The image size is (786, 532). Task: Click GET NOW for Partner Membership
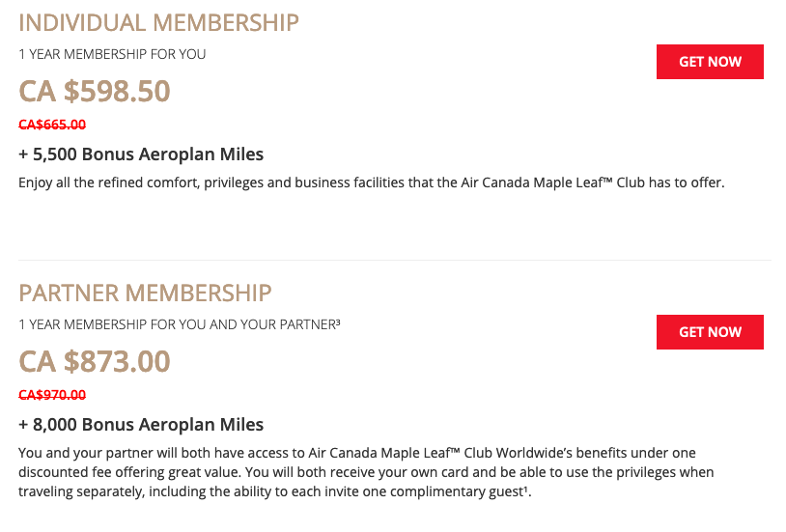pyautogui.click(x=710, y=332)
